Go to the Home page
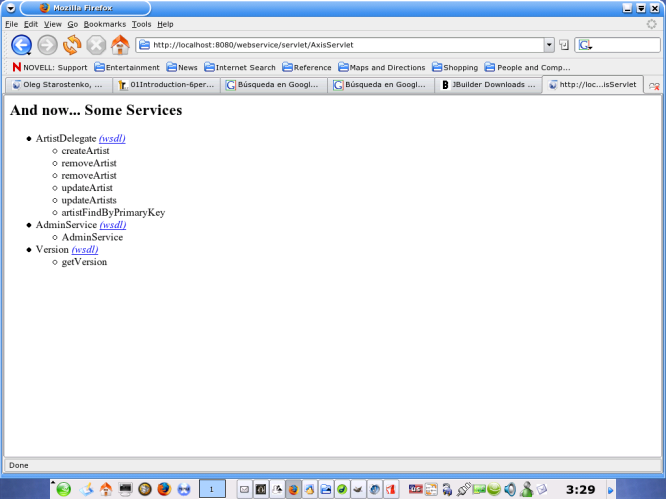Viewport: 666px width, 499px height. coord(120,45)
